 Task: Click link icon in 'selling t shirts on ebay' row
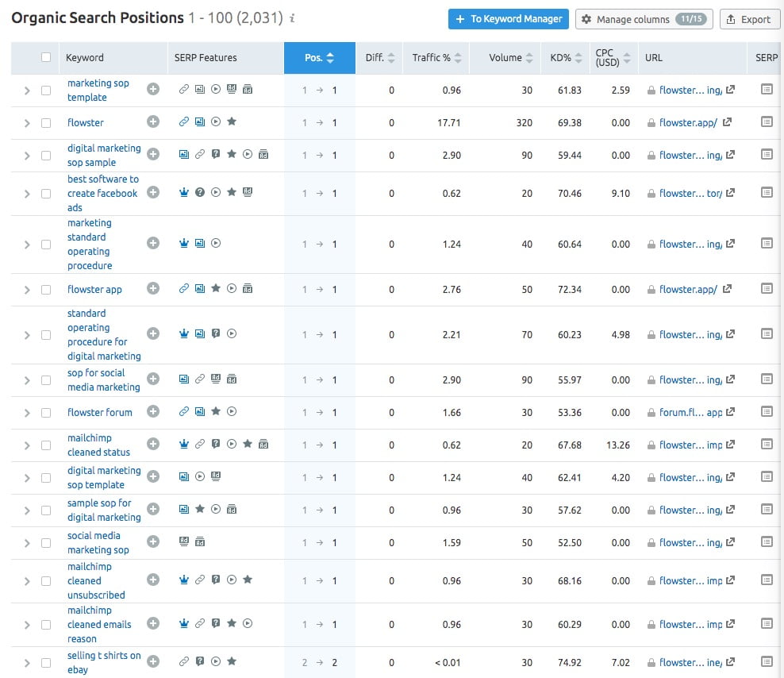[x=184, y=661]
